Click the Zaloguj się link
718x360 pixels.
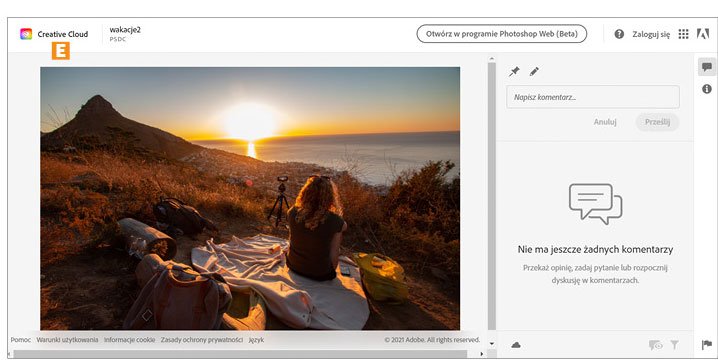click(651, 34)
